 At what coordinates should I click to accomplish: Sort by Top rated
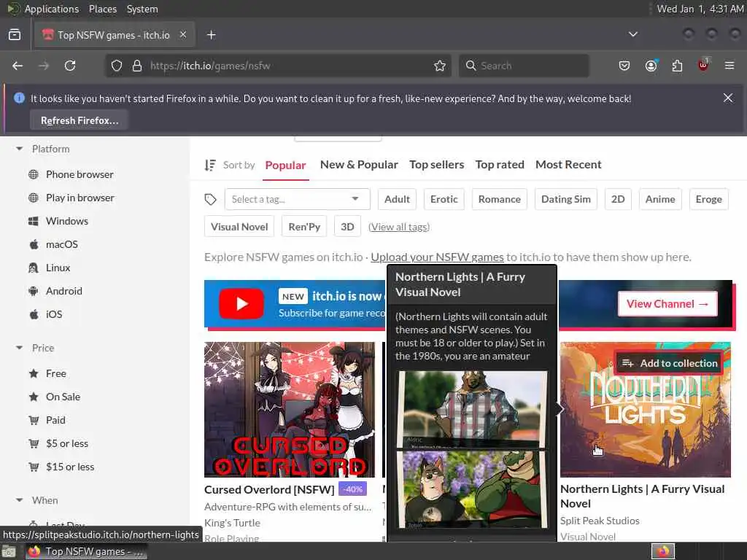[x=500, y=164]
